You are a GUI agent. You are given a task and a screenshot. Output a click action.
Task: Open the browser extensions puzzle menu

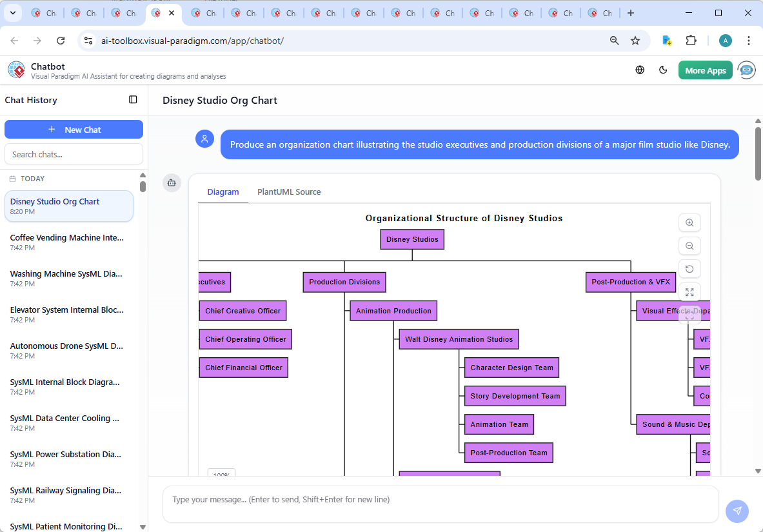pos(691,41)
